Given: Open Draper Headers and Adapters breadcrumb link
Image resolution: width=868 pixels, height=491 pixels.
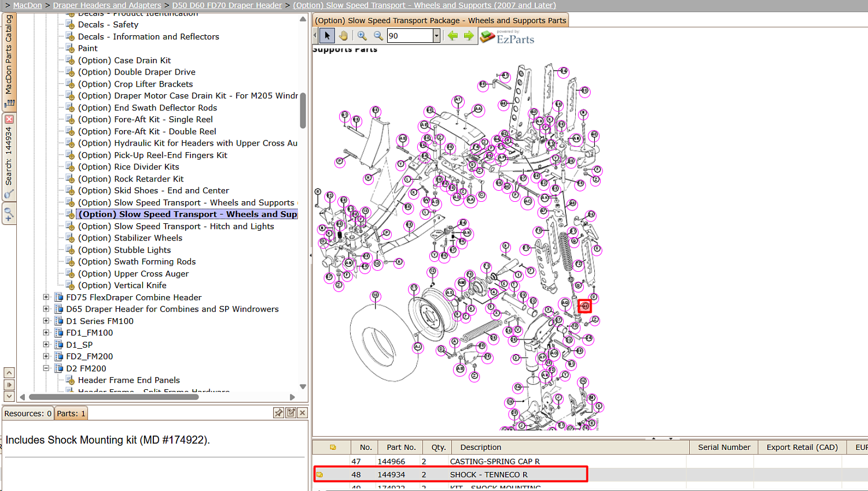Looking at the screenshot, I should [107, 5].
